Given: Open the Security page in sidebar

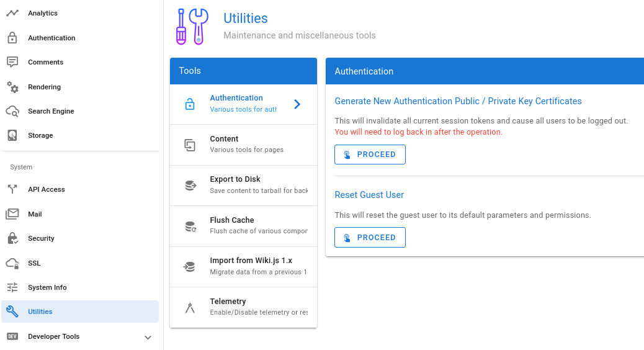Looking at the screenshot, I should [41, 238].
